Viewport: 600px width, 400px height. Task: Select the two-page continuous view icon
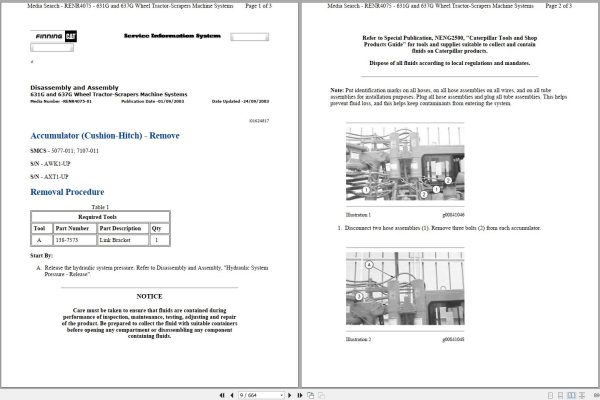tap(582, 395)
